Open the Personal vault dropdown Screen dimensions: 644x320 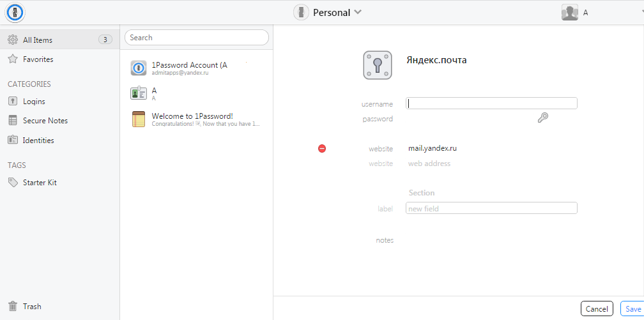tap(327, 12)
